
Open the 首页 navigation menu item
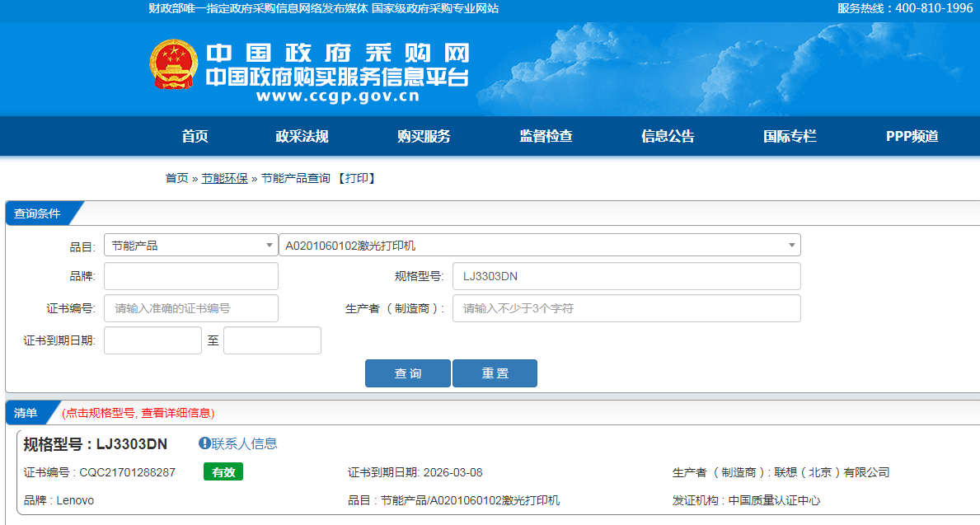pyautogui.click(x=195, y=136)
